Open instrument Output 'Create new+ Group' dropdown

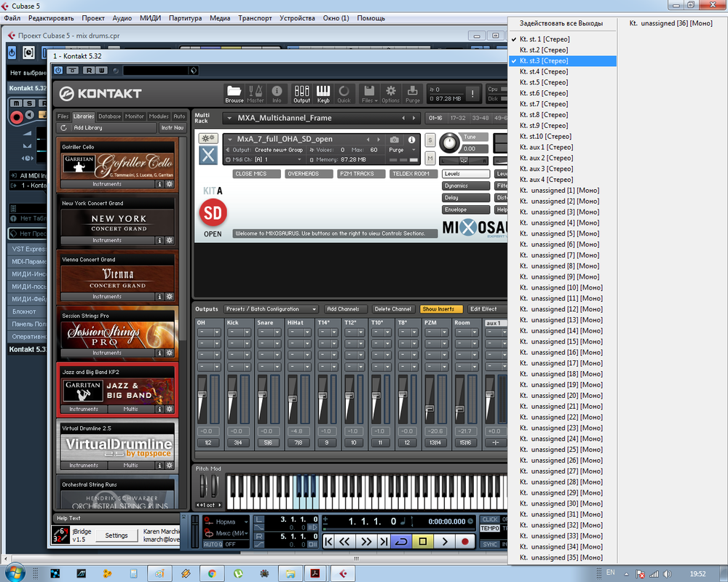click(279, 150)
